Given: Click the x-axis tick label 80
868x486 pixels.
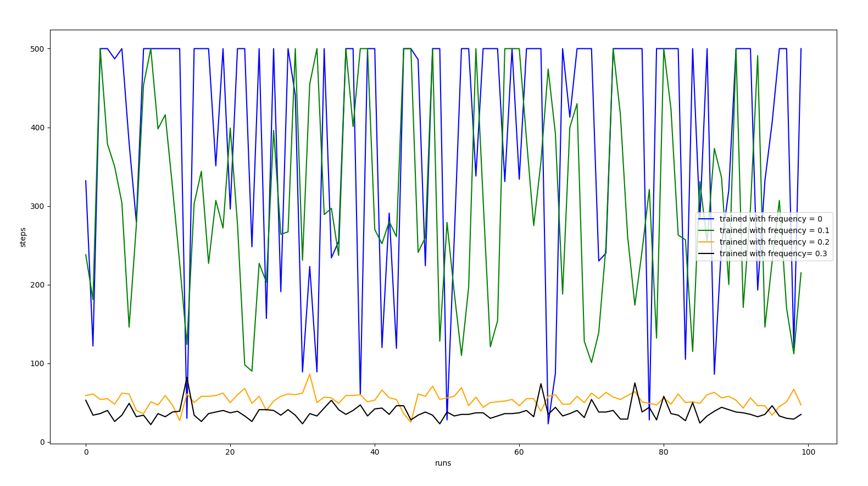Looking at the screenshot, I should pos(664,452).
